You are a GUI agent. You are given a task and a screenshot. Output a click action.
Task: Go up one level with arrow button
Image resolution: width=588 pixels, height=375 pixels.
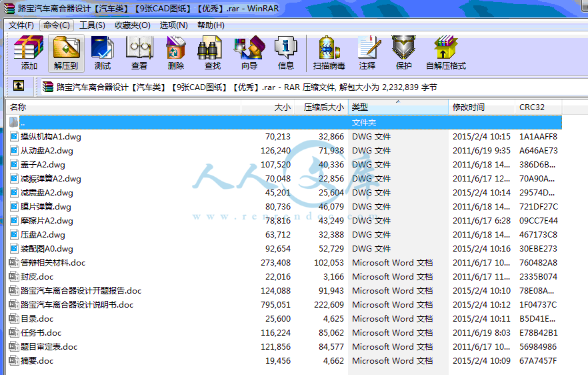19,86
